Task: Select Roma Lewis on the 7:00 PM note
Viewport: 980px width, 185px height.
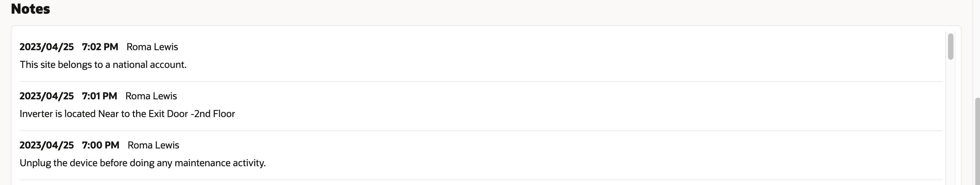Action: (x=153, y=145)
